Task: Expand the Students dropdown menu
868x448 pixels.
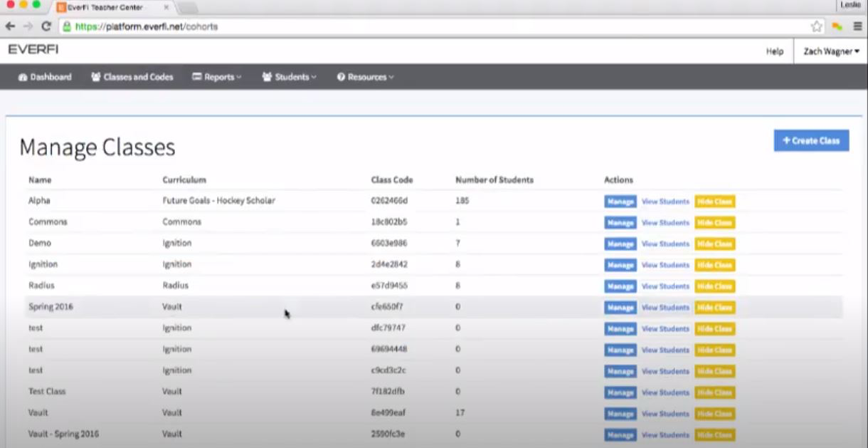Action: [290, 77]
